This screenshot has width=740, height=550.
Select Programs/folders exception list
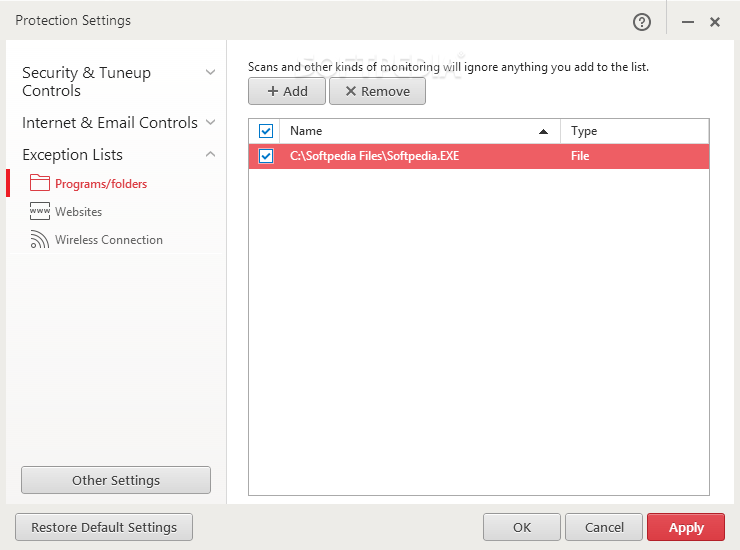[101, 184]
